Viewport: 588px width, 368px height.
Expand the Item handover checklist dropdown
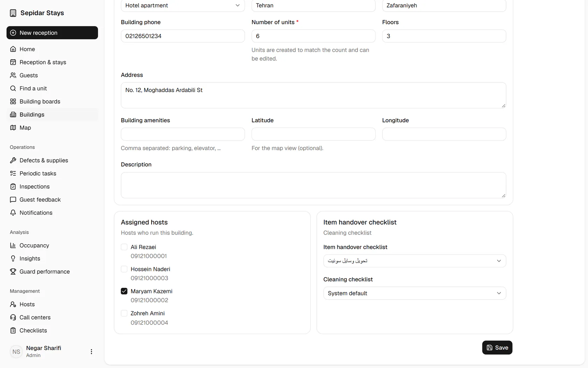414,261
